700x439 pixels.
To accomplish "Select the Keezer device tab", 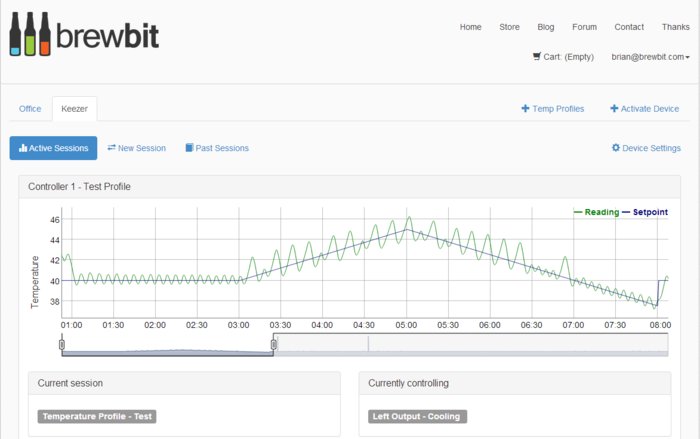I will pyautogui.click(x=75, y=109).
